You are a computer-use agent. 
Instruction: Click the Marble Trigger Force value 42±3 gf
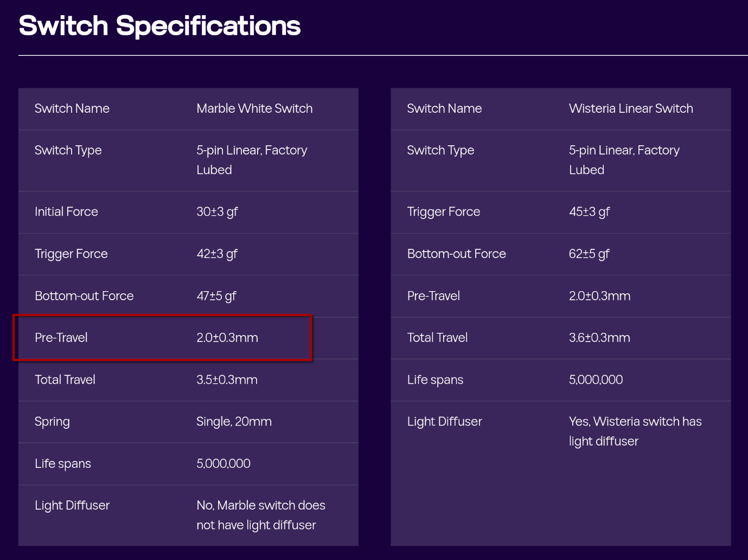217,254
